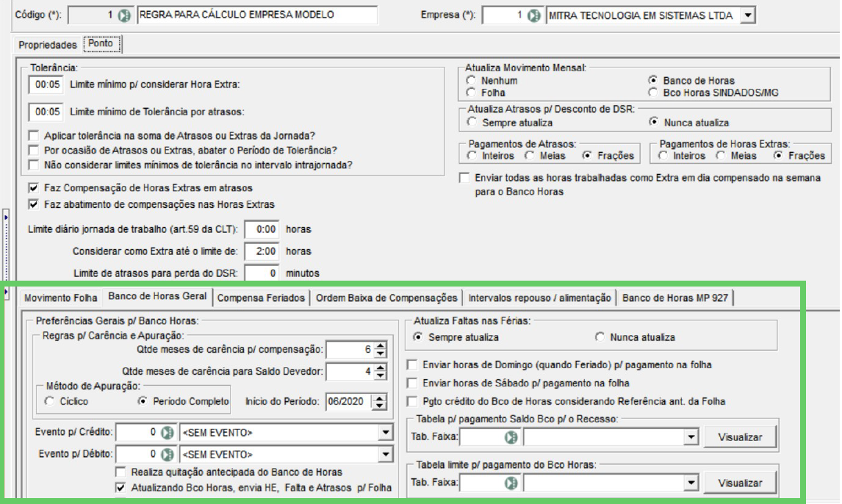This screenshot has width=842, height=504.
Task: Click lookup icon for Evento p/ Crédito
Action: pos(168,432)
